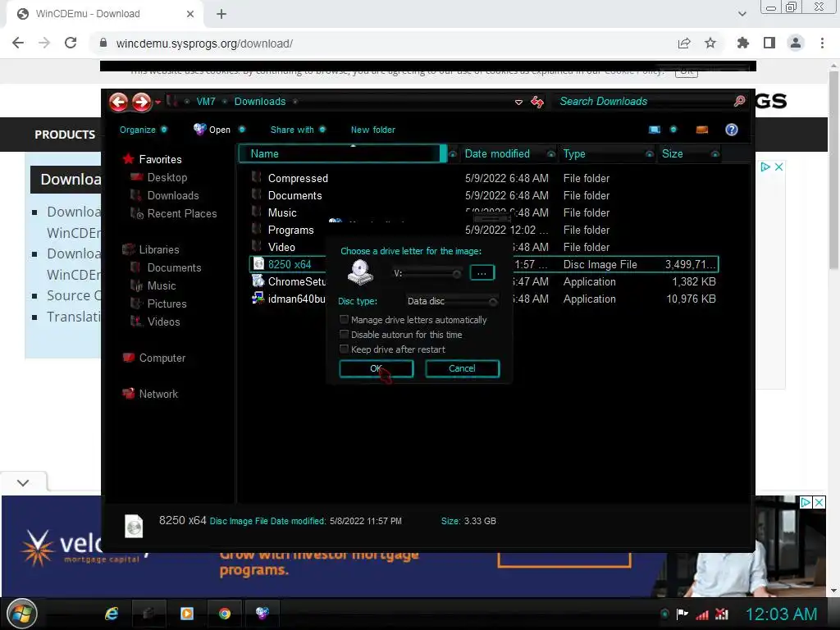Click Cancel in the drive letter dialog

coord(462,368)
